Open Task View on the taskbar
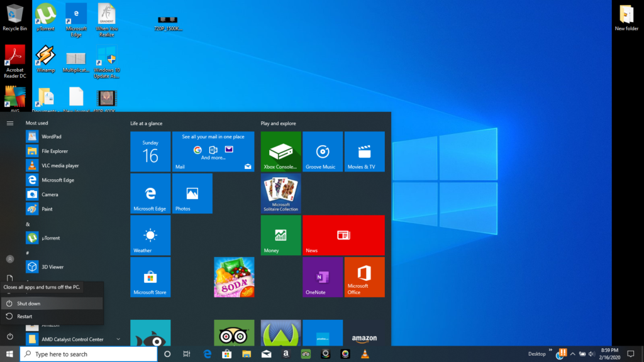The width and height of the screenshot is (644, 362). [186, 354]
